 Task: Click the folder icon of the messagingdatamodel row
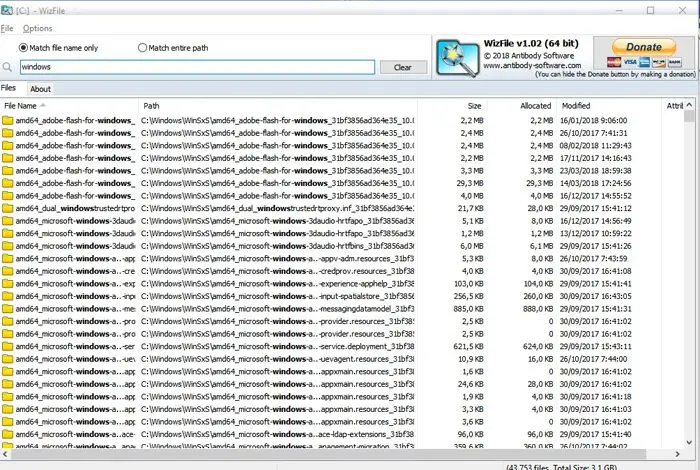click(7, 308)
